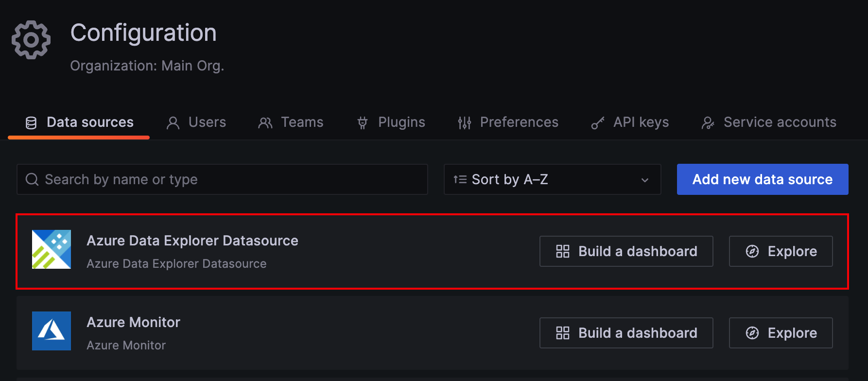The height and width of the screenshot is (381, 868).
Task: Click the magnifier icon in search box
Action: pos(32,180)
